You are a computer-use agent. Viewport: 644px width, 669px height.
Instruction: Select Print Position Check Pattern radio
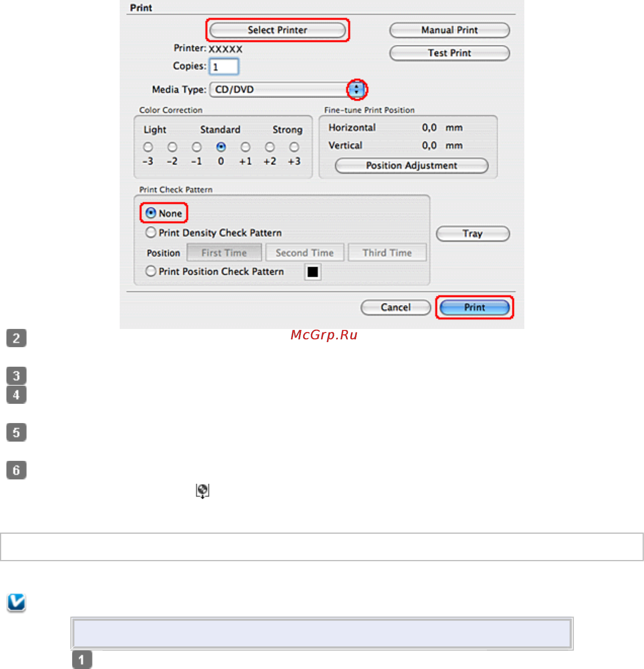tap(150, 271)
